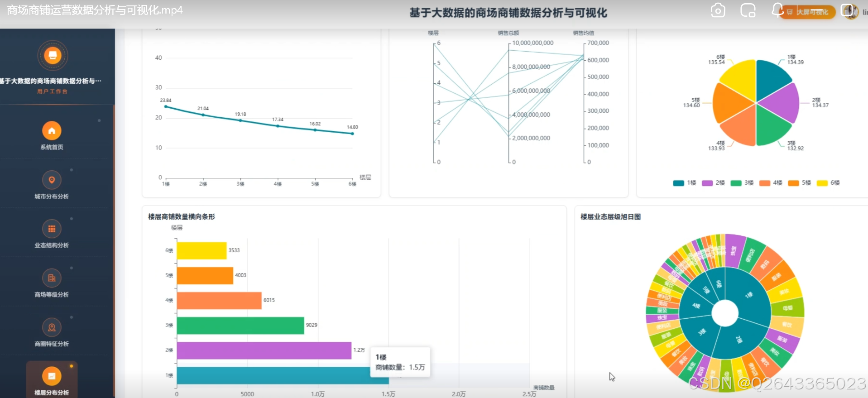Screen dimensions: 868x398
Task: Click the 销售均值 parallel axis label
Action: 584,33
